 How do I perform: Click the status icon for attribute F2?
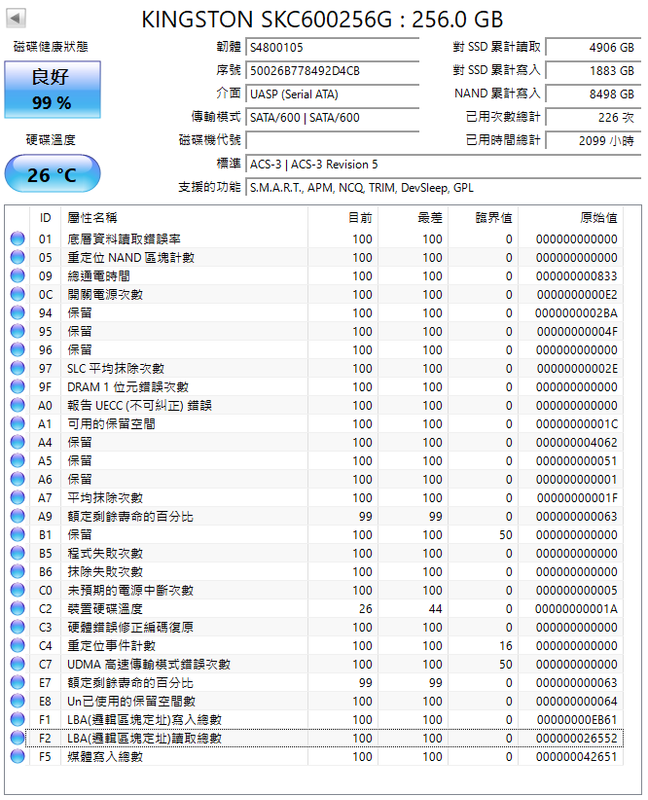click(x=17, y=738)
